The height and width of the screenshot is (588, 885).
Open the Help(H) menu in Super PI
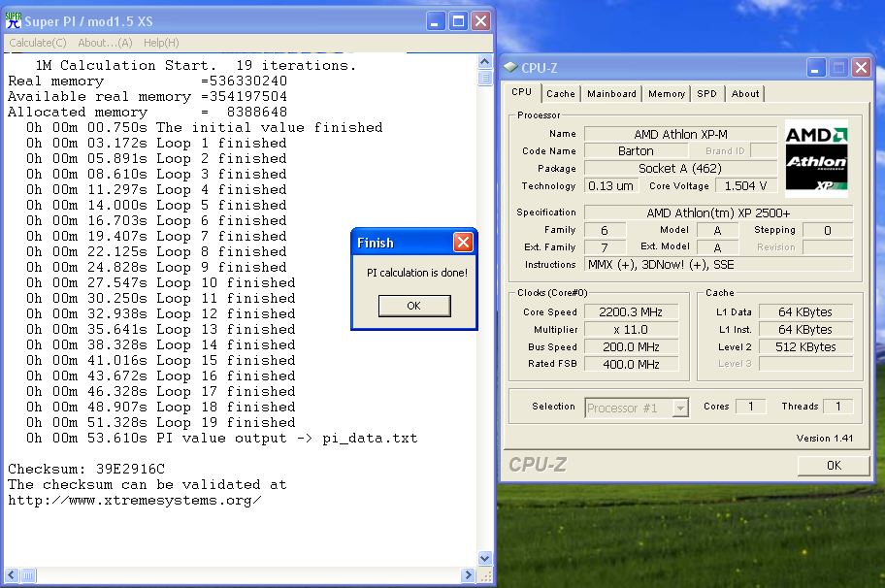[x=161, y=43]
